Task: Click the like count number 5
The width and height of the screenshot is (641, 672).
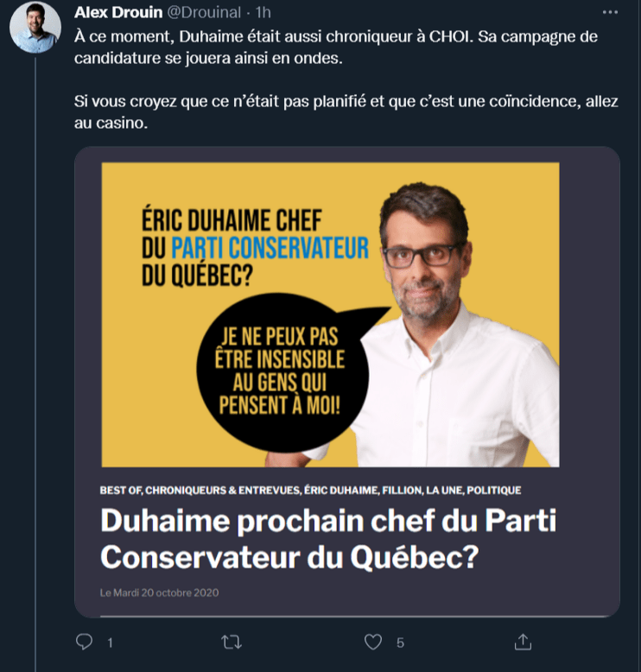Action: point(400,643)
